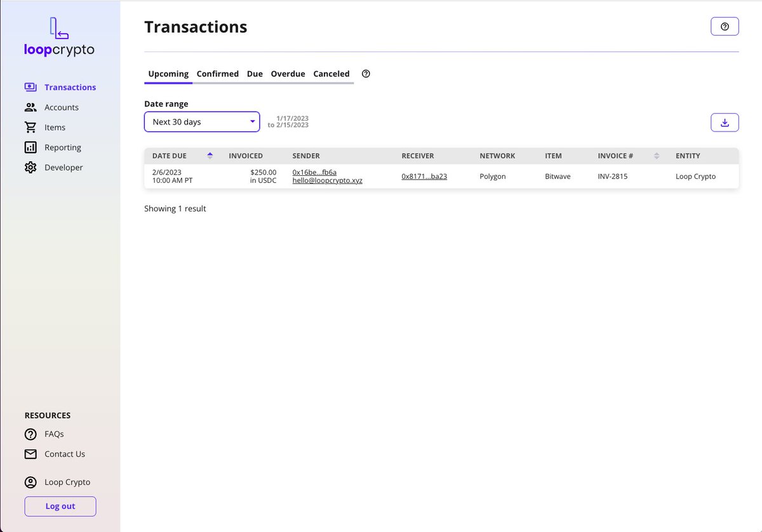Sort by Invoice # using the arrows icon

tap(657, 156)
